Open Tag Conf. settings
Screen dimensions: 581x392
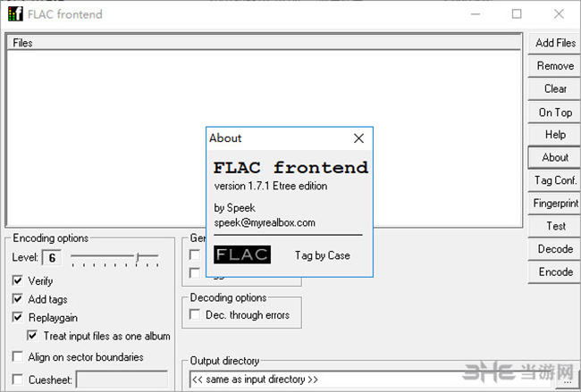[555, 180]
